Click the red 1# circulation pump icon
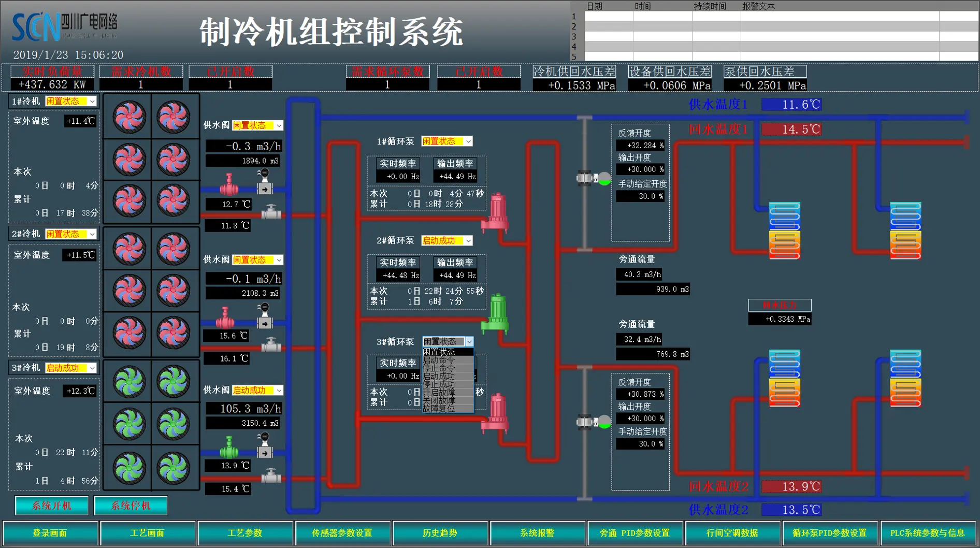The height and width of the screenshot is (548, 980). coord(496,212)
